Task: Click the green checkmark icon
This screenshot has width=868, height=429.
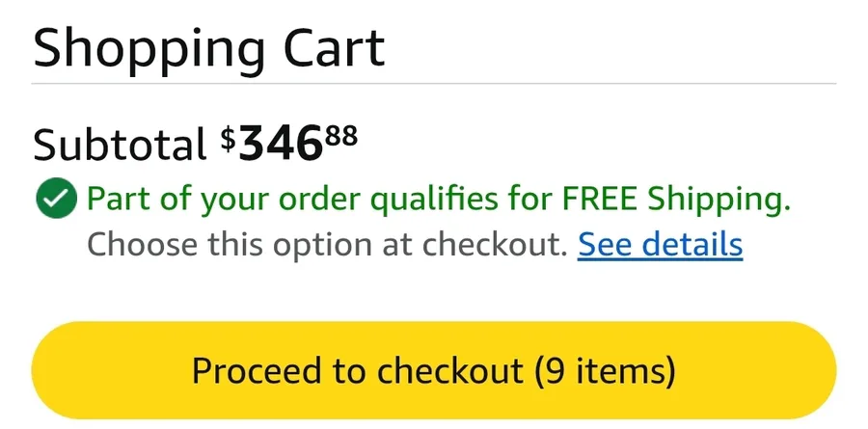Action: click(56, 201)
